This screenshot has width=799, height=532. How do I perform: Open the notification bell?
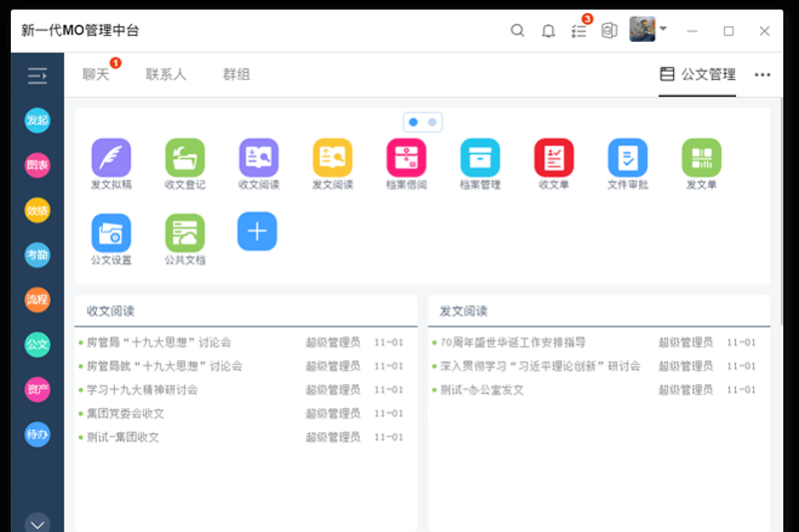tap(548, 31)
